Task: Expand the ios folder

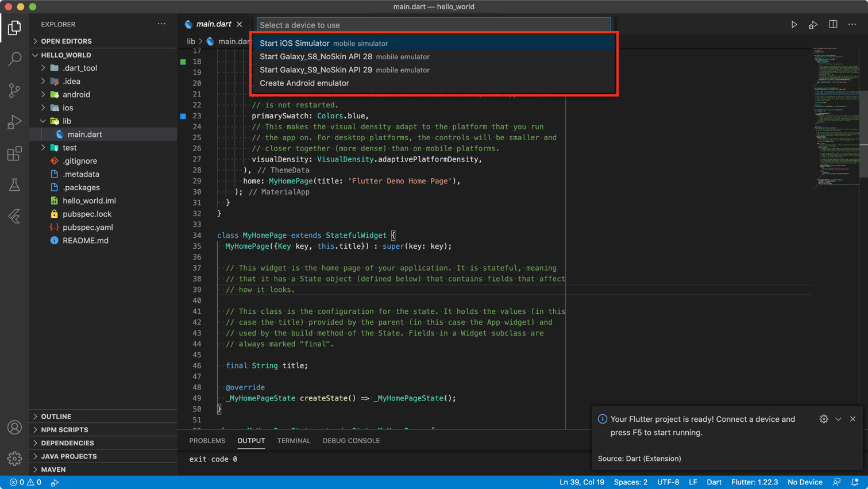Action: tap(103, 107)
